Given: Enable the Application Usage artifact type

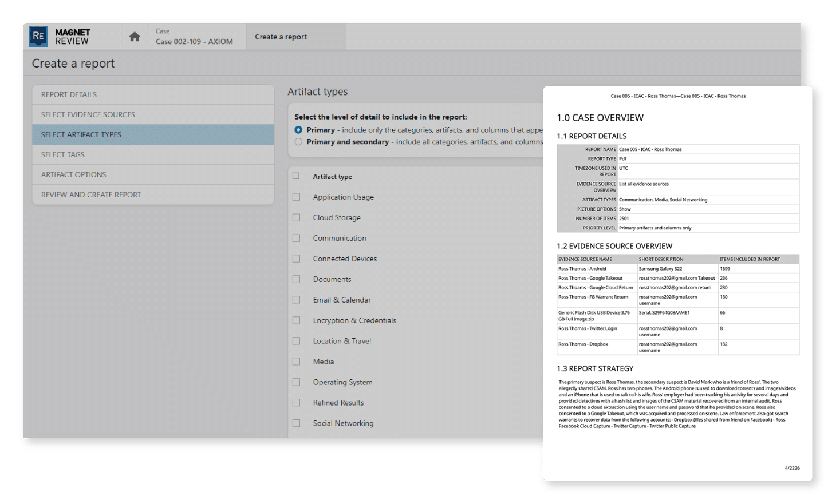Looking at the screenshot, I should point(296,197).
